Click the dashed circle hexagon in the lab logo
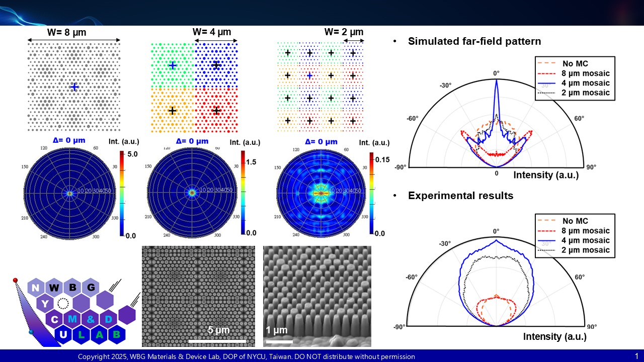Image resolution: width=644 pixels, height=362 pixels. 63,303
